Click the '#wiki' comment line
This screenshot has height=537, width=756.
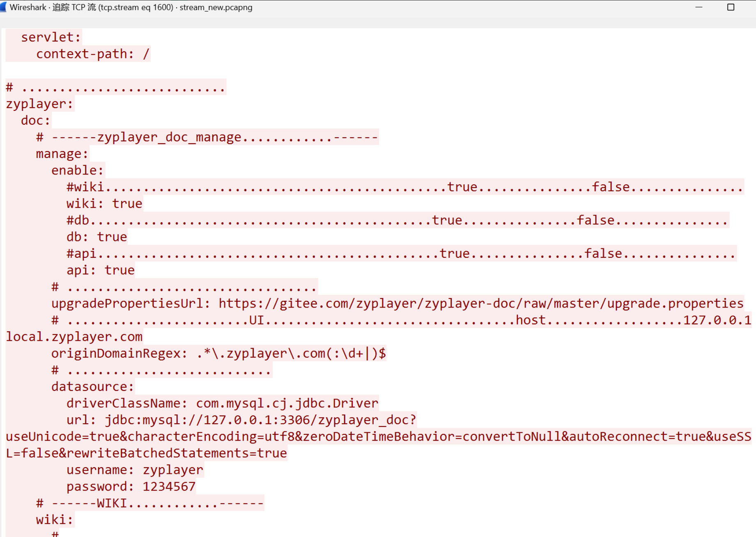click(405, 187)
